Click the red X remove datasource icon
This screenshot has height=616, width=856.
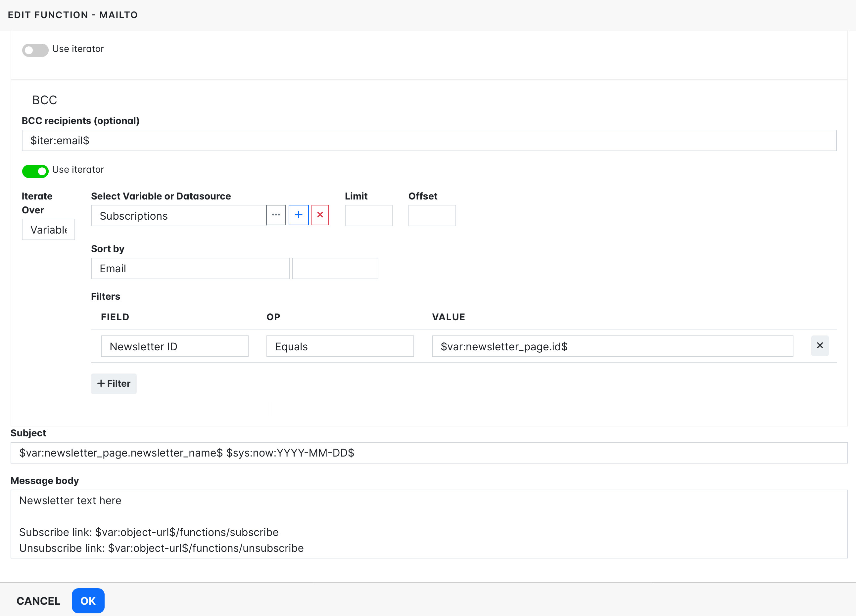point(320,215)
